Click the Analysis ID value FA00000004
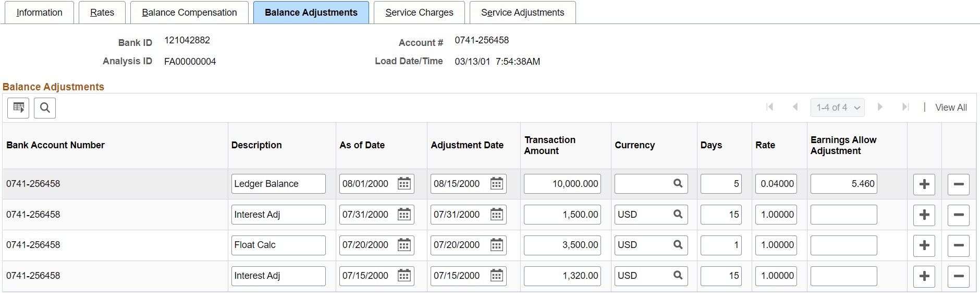 190,62
